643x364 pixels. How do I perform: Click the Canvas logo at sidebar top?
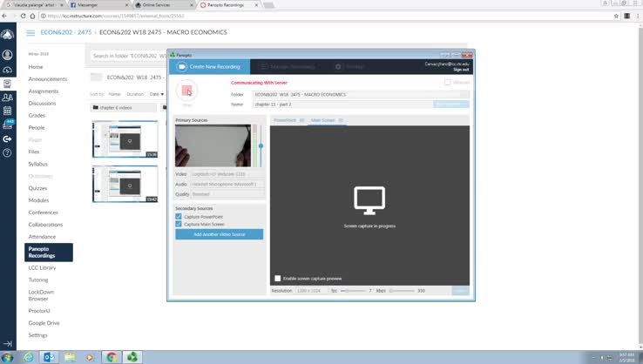[x=7, y=35]
